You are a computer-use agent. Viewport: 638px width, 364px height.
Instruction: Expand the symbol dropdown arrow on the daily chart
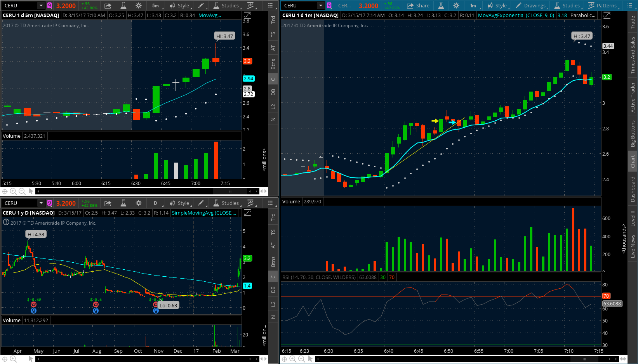click(41, 203)
